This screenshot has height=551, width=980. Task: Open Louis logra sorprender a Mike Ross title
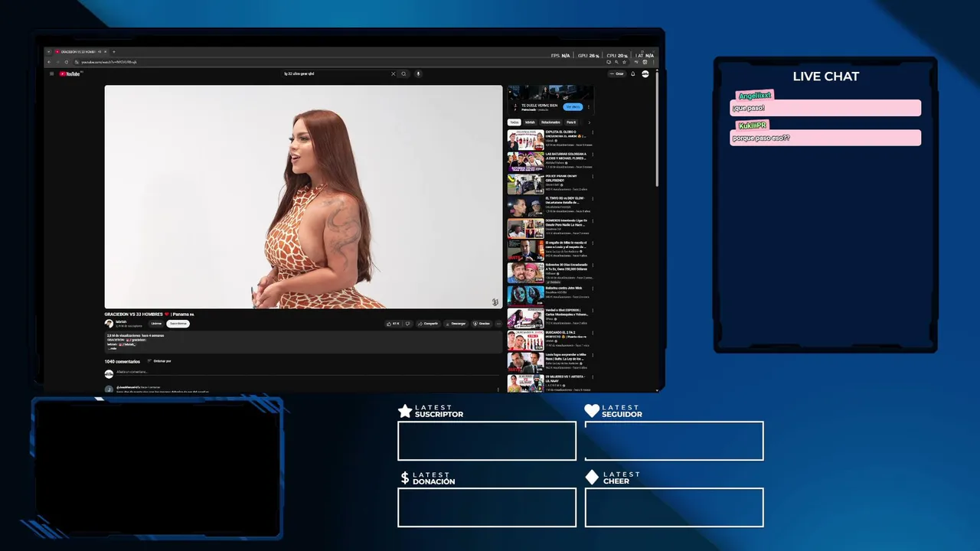click(x=565, y=356)
